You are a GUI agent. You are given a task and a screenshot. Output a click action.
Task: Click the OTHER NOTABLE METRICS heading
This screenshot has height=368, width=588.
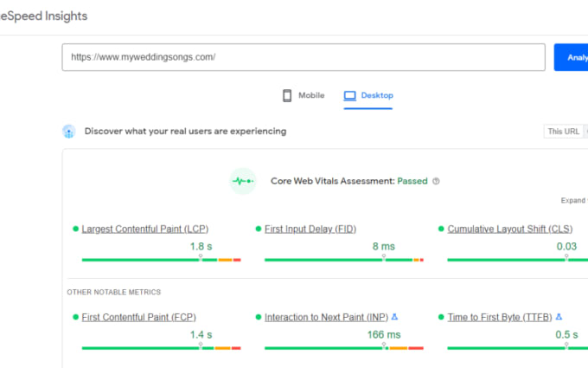[x=113, y=292]
